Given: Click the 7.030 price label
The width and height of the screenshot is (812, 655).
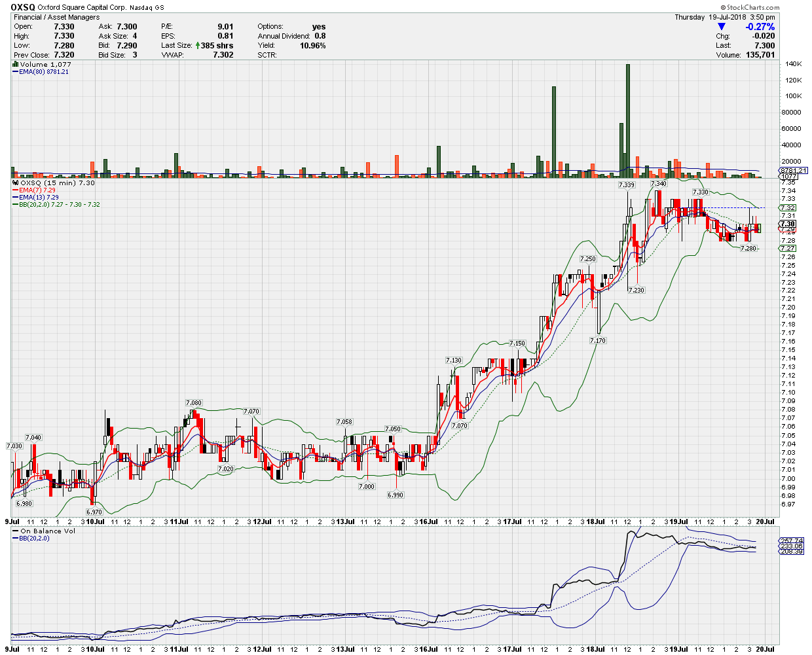Looking at the screenshot, I should [x=14, y=446].
